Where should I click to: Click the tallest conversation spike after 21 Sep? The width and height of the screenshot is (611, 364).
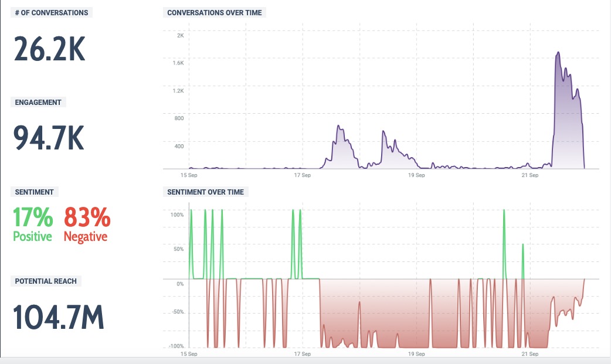[x=558, y=53]
